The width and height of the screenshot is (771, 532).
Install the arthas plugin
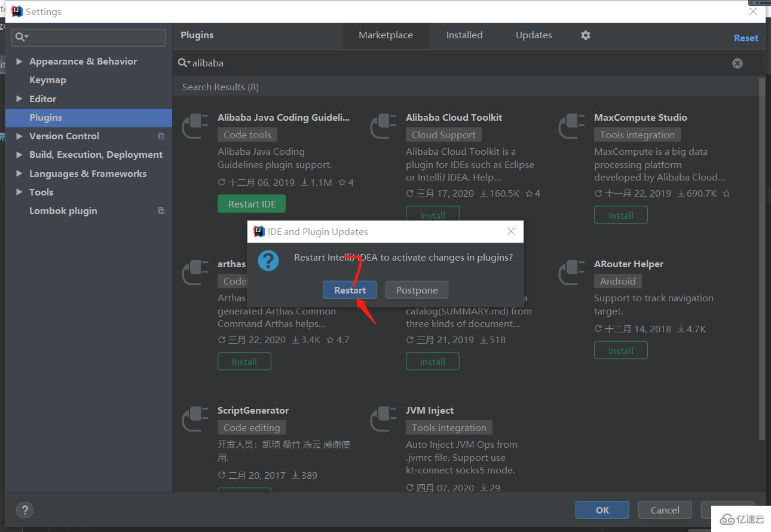tap(244, 362)
